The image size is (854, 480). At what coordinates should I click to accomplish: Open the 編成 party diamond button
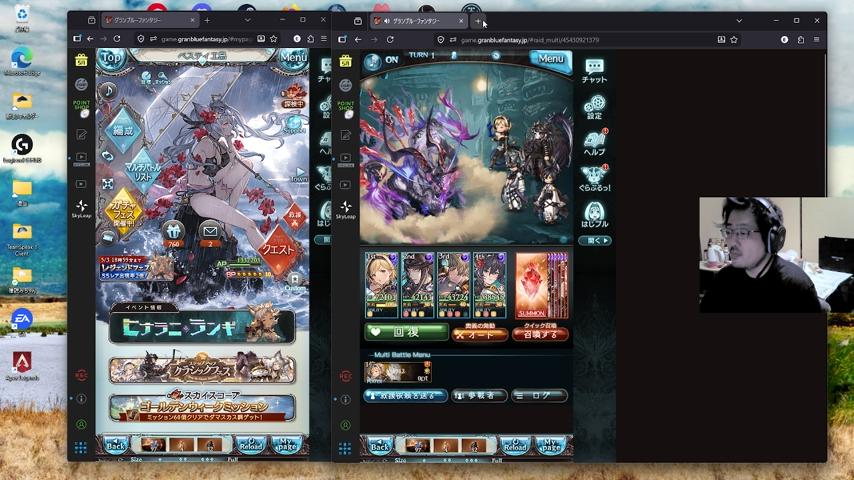tap(123, 130)
